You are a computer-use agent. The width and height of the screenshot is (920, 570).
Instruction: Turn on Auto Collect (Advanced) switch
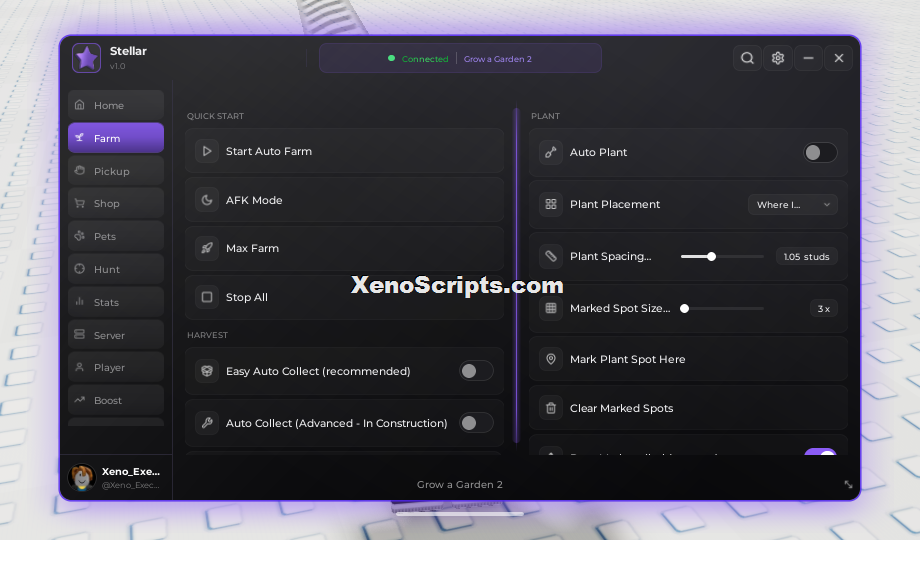point(476,423)
